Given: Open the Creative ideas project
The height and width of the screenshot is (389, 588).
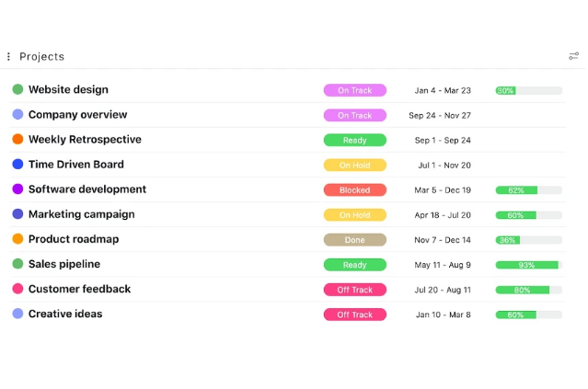Looking at the screenshot, I should (x=65, y=314).
